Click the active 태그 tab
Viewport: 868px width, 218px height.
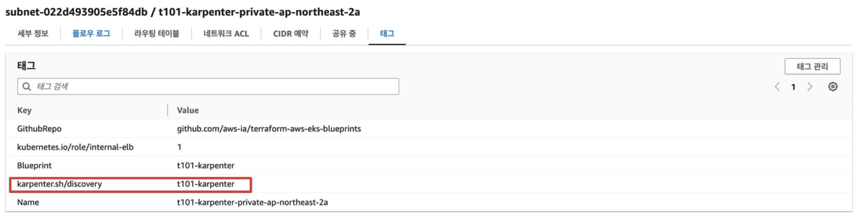tap(387, 34)
